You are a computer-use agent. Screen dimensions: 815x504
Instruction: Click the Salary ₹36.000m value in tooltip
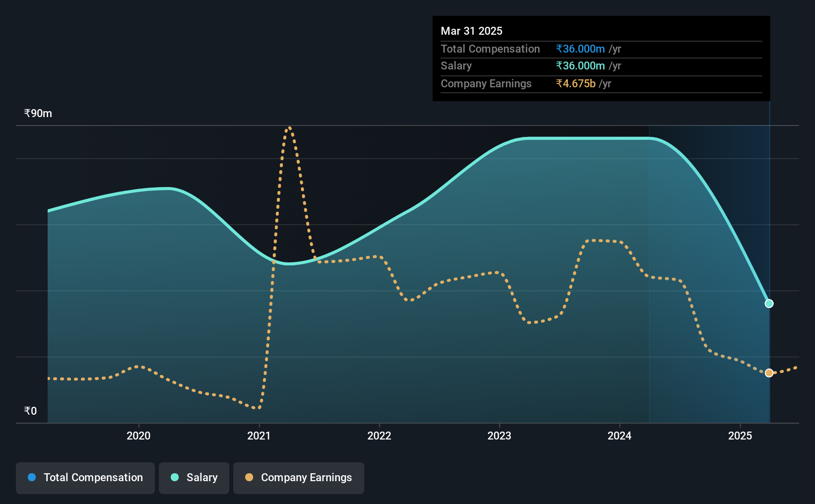click(x=580, y=66)
